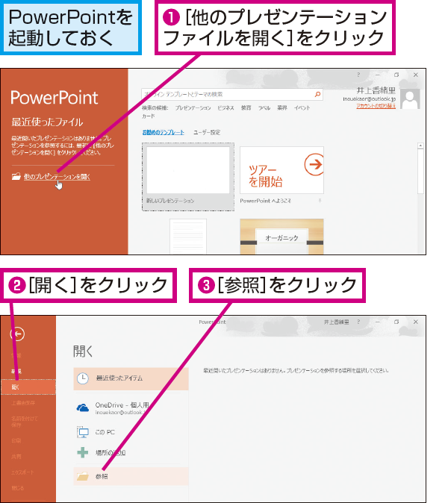Click the OneDrive cloud icon

pos(83,408)
